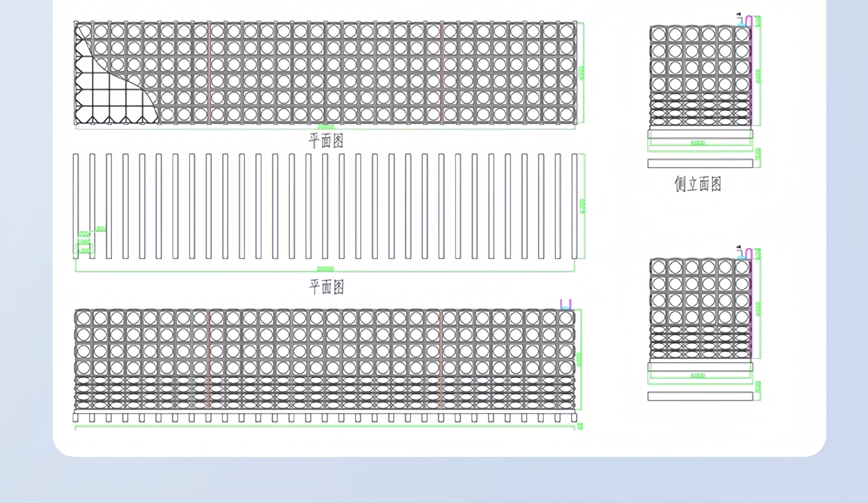Click green width dimension under the strip plan
This screenshot has height=503, width=868.
(325, 269)
